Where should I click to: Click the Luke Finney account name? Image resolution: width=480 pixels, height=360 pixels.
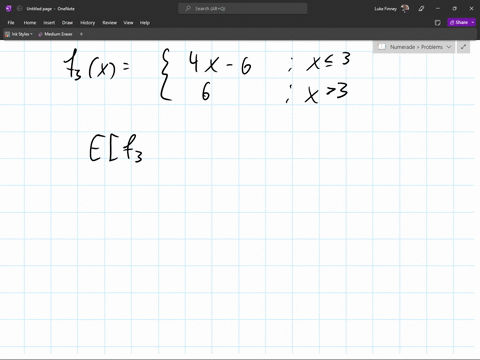(x=385, y=9)
